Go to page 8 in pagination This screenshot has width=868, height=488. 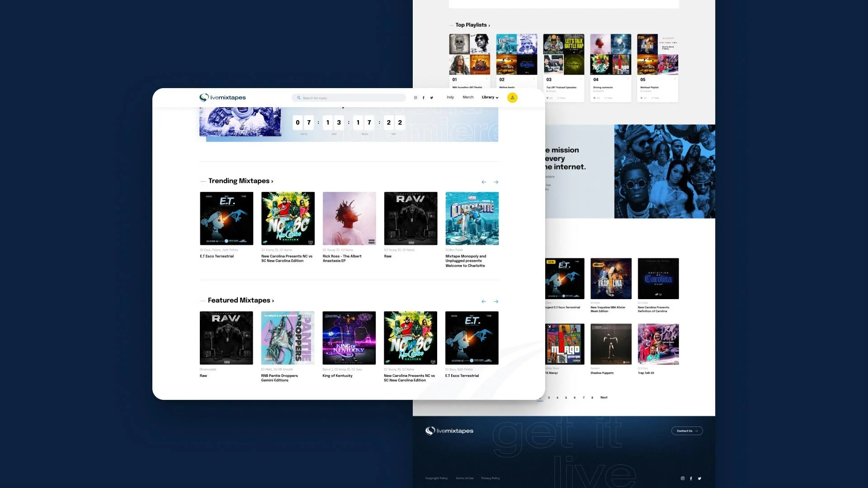coord(592,398)
